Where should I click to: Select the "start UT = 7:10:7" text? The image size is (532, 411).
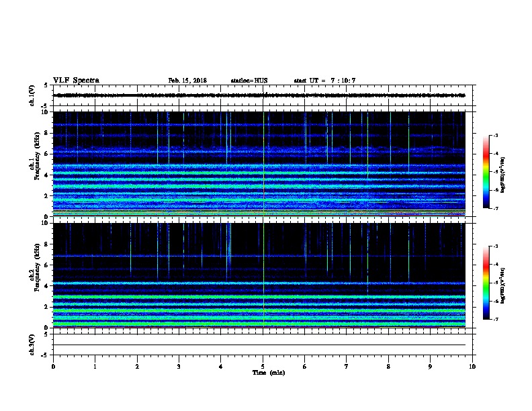click(x=324, y=81)
